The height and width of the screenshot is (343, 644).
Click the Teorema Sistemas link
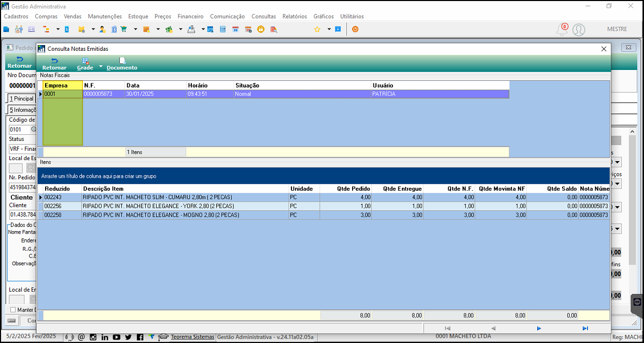tap(192, 337)
